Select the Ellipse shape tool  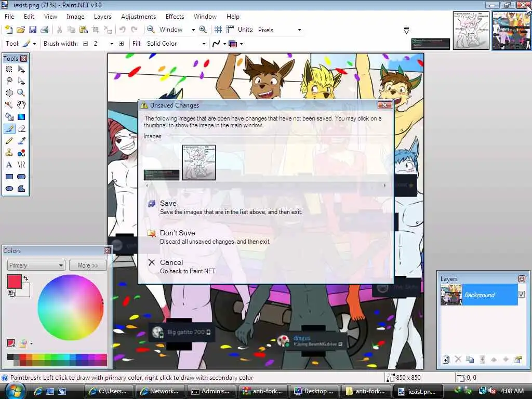pos(9,189)
